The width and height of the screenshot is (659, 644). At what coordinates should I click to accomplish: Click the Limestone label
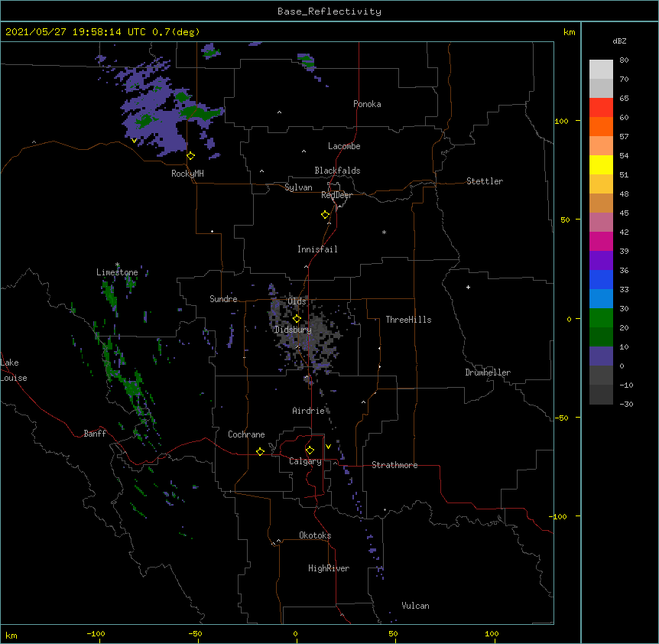[x=117, y=272]
